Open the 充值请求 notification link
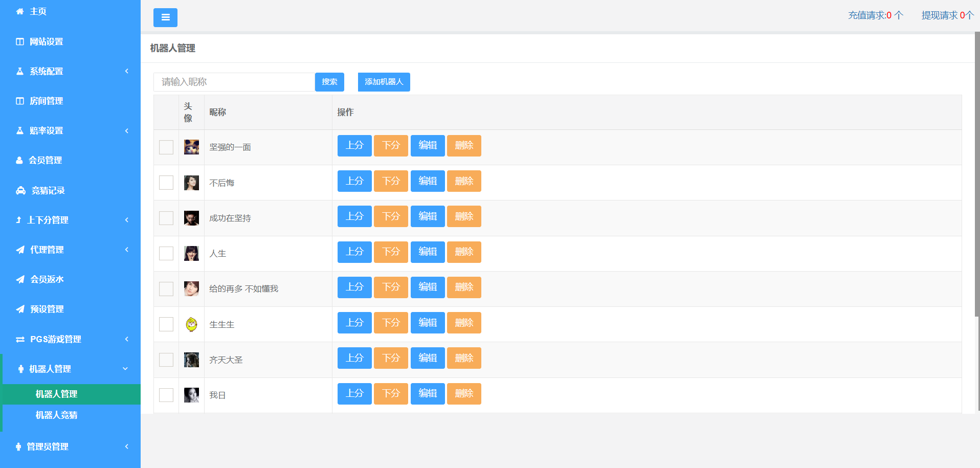Viewport: 980px width, 468px height. tap(876, 15)
